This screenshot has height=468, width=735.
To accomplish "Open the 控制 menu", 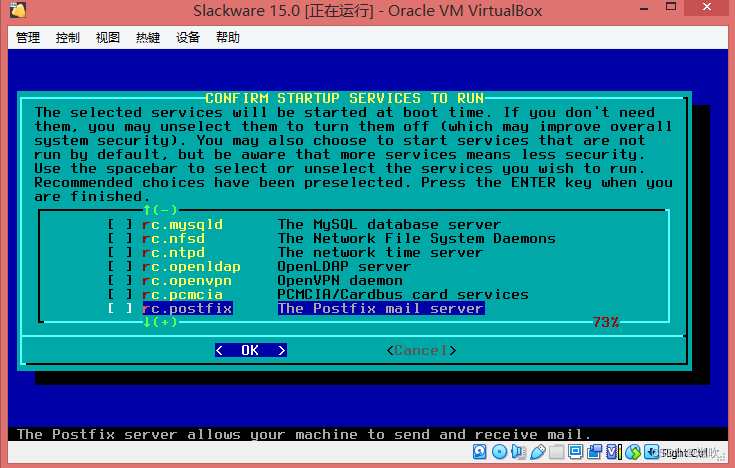I will 68,38.
